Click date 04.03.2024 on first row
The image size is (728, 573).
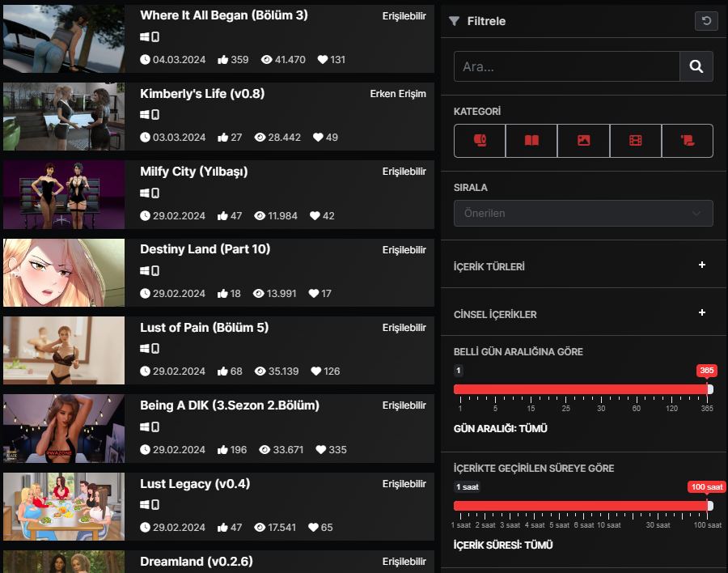point(180,59)
